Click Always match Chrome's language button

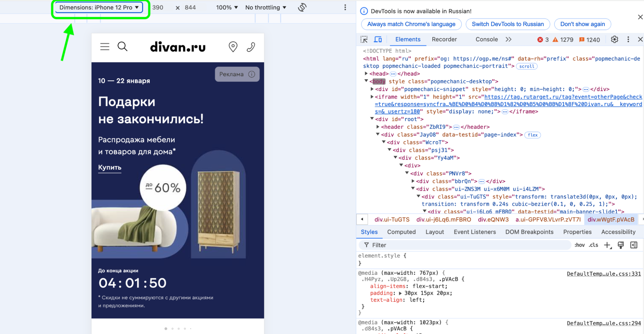(x=411, y=24)
